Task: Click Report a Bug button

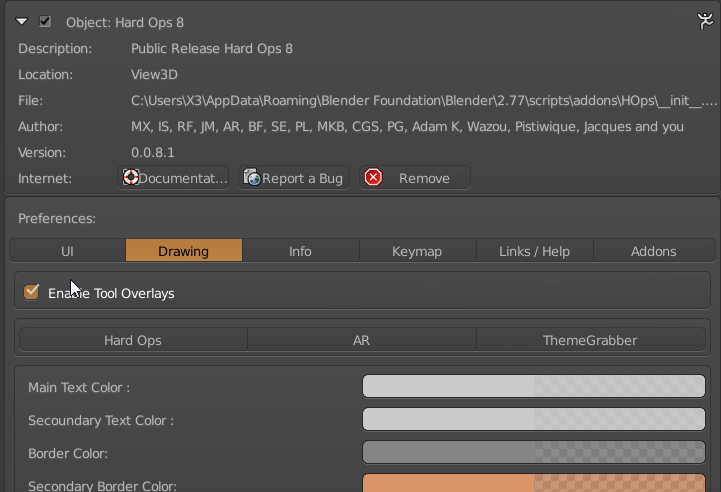Action: [x=294, y=178]
